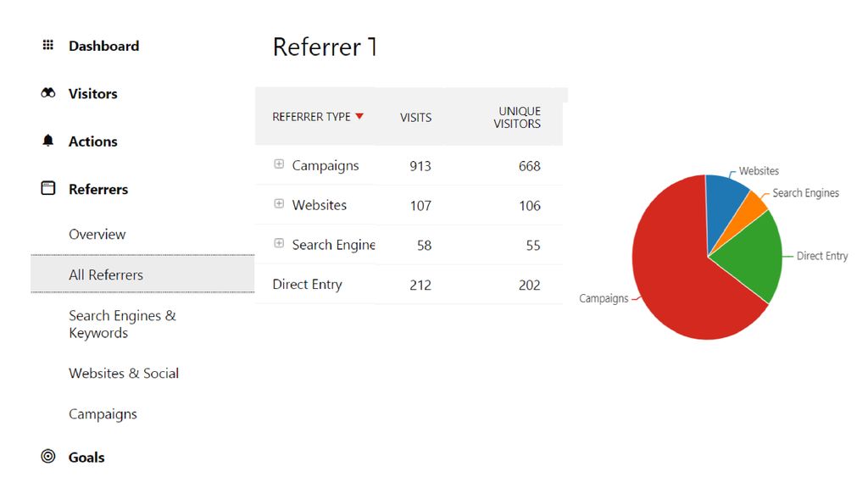Expand the Websites referrer row
This screenshot has height=488, width=868.
pyautogui.click(x=279, y=203)
